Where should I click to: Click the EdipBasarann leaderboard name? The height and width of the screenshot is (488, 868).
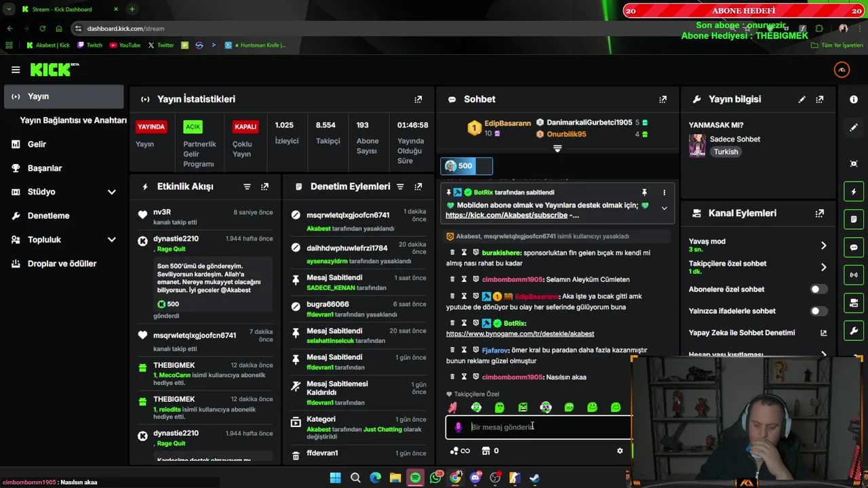[507, 123]
